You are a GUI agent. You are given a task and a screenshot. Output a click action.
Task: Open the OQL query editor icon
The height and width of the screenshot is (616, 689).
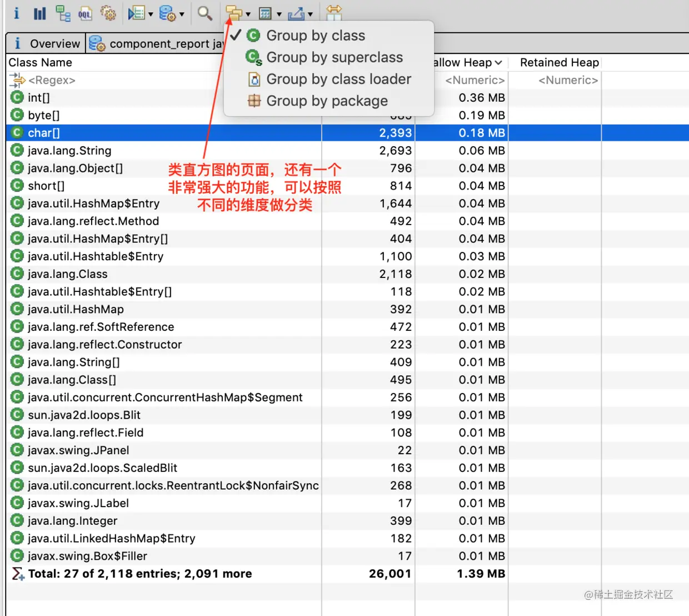pos(85,13)
